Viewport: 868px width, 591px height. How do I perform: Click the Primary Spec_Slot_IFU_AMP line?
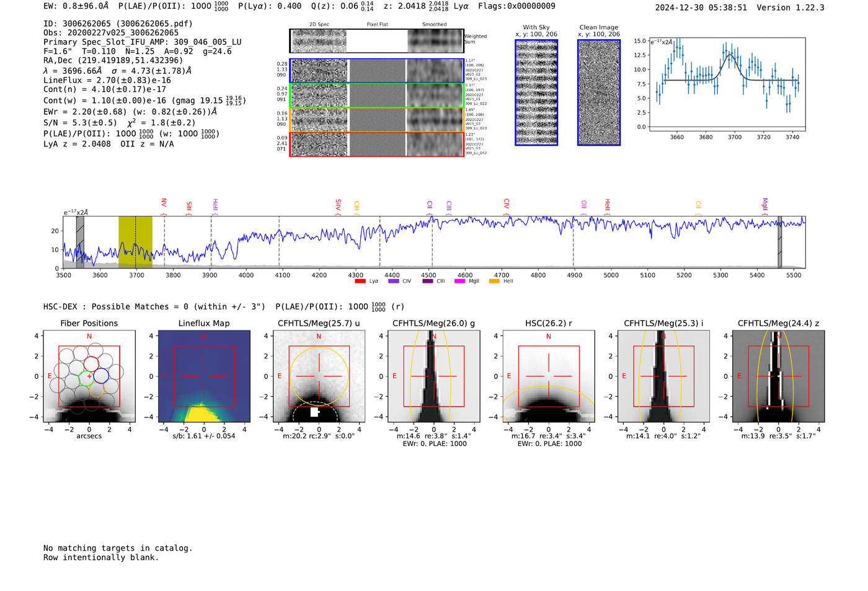coord(143,42)
